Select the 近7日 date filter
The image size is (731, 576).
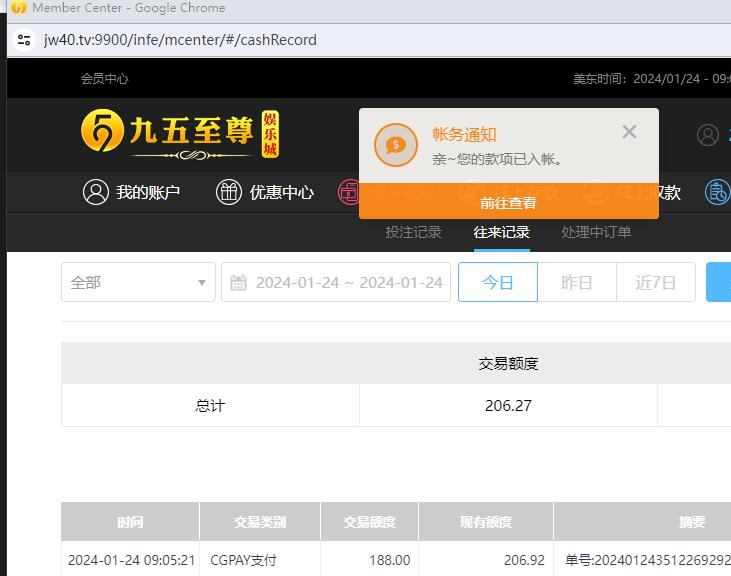pyautogui.click(x=656, y=282)
